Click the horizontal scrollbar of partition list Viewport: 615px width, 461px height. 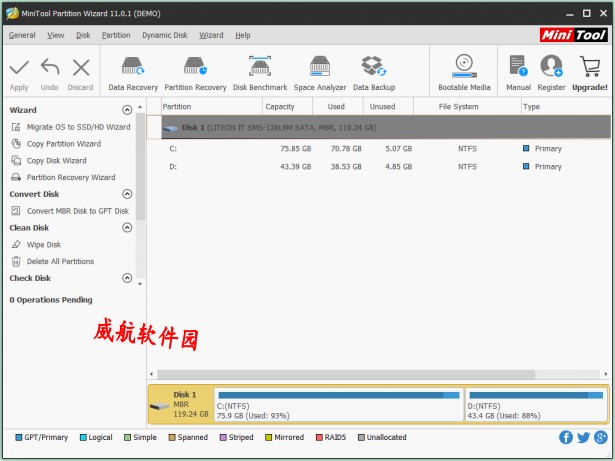point(346,374)
